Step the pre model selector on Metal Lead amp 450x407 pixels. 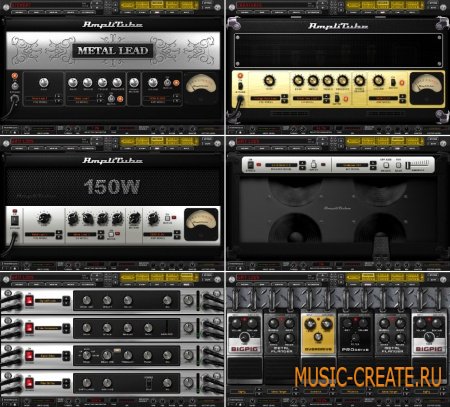point(58,98)
